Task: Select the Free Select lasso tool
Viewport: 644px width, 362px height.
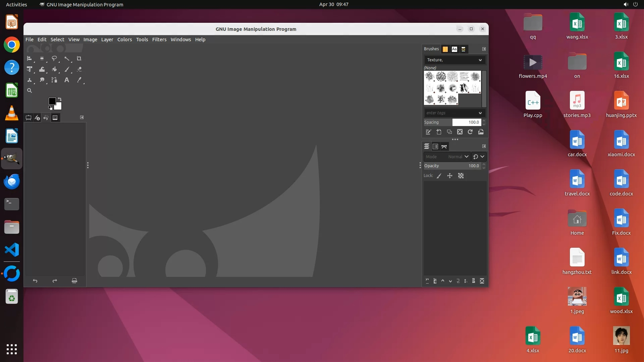Action: point(54,59)
